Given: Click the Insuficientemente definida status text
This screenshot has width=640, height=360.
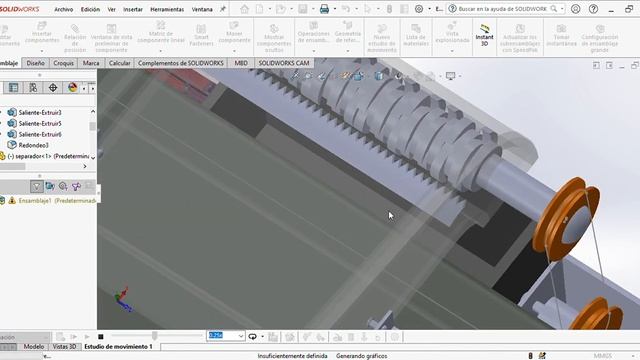Looking at the screenshot, I should pyautogui.click(x=292, y=356).
